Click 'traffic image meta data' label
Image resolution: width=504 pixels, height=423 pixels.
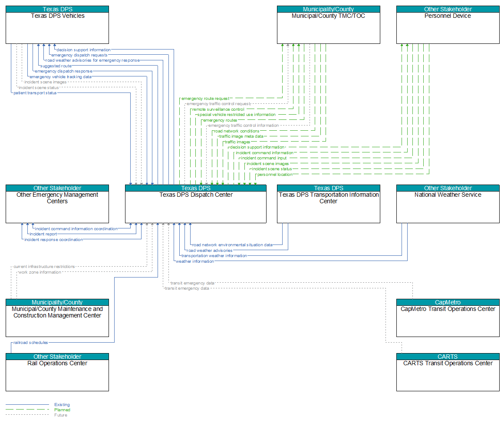click(241, 136)
